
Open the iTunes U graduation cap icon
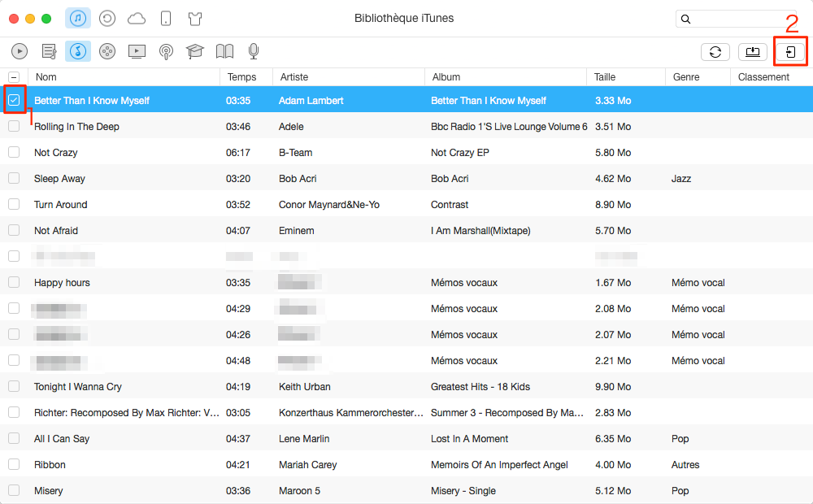(195, 51)
